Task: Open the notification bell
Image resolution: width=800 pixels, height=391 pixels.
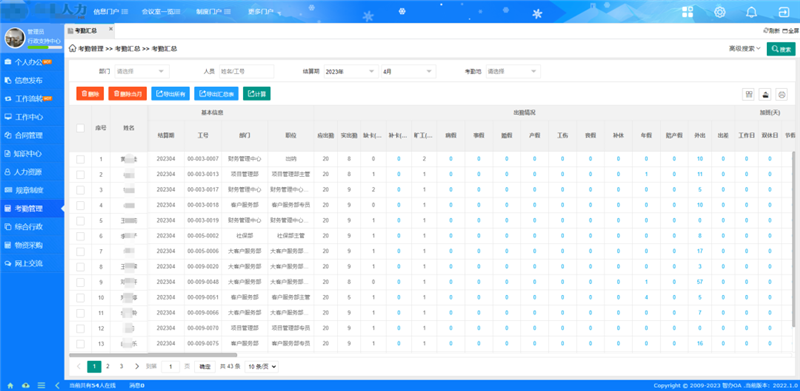Action: tap(751, 12)
